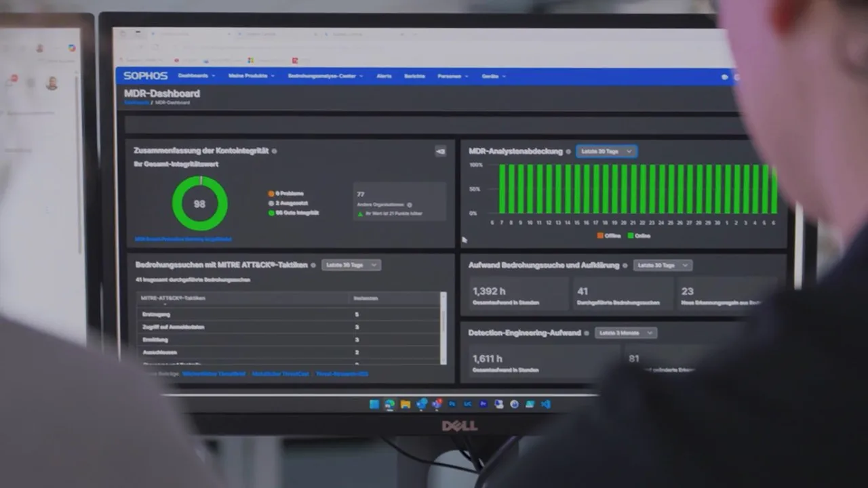The image size is (868, 488).
Task: Click the 23 new detection rules card
Action: [x=727, y=295]
